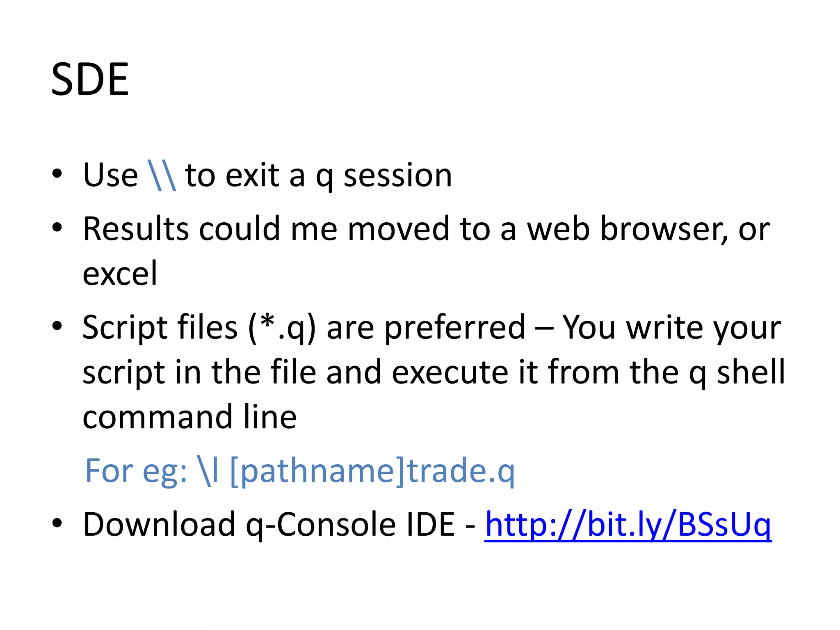Click the blue 'For eg:' text

click(x=136, y=472)
